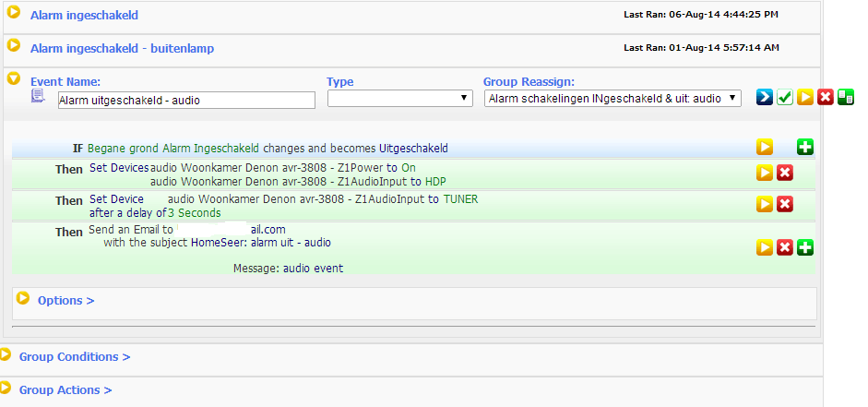
Task: Add new action after email action
Action: pyautogui.click(x=805, y=247)
